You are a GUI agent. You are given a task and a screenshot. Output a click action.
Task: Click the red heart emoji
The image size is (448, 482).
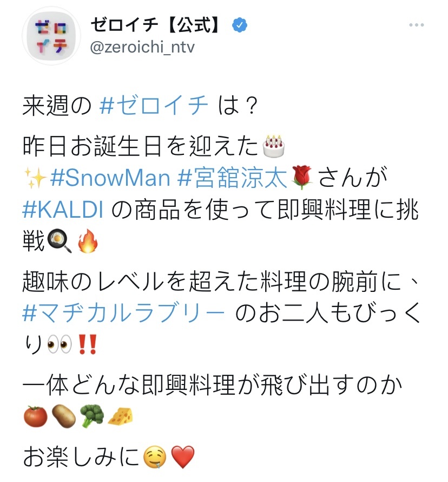183,457
